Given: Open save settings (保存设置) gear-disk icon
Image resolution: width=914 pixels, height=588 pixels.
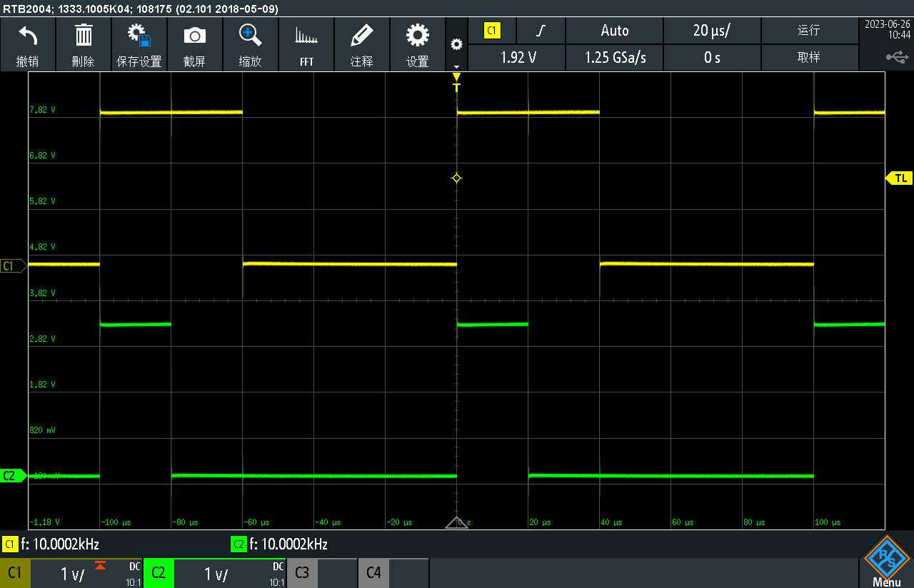Looking at the screenshot, I should (x=139, y=35).
